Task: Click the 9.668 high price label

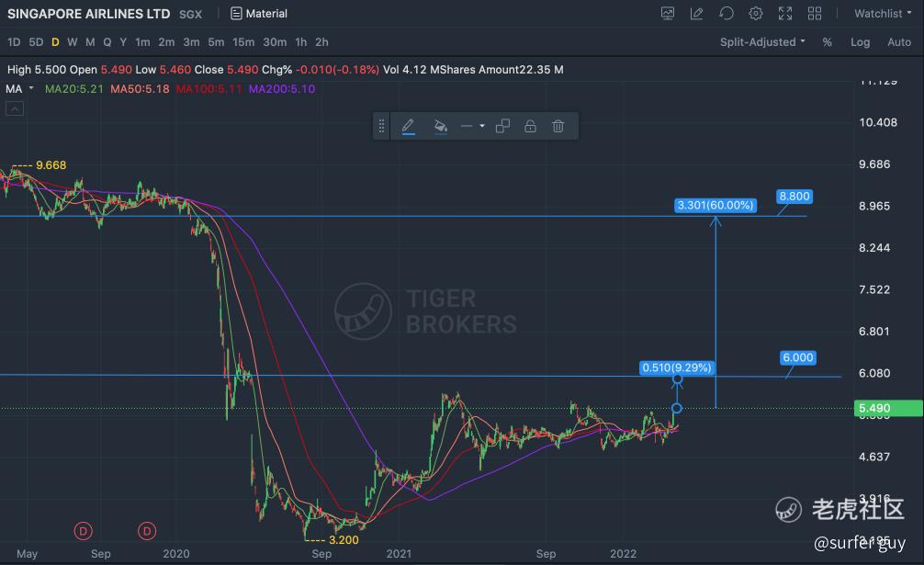Action: tap(51, 165)
